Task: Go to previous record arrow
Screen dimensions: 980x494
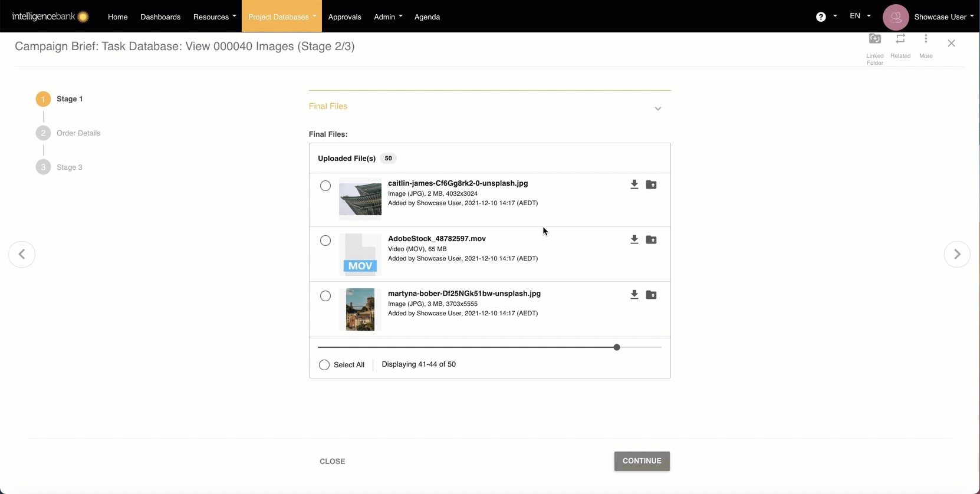Action: tap(22, 254)
